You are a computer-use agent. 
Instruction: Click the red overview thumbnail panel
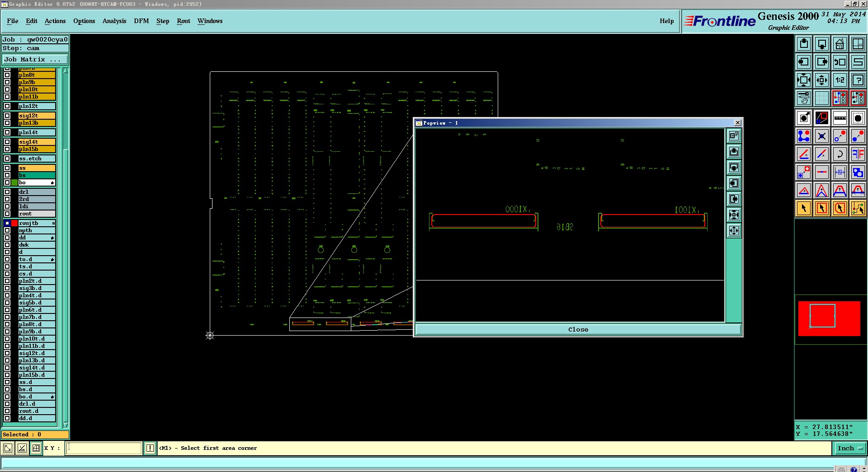(x=829, y=318)
